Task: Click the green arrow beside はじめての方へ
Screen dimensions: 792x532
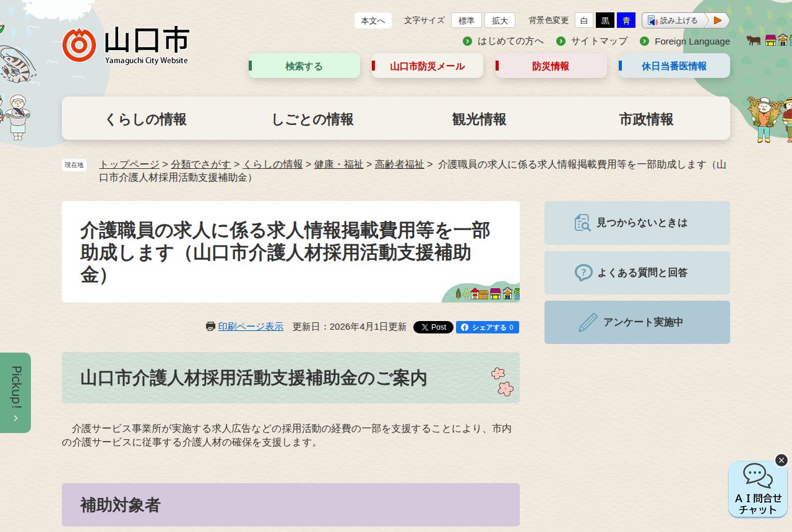Action: (x=467, y=41)
